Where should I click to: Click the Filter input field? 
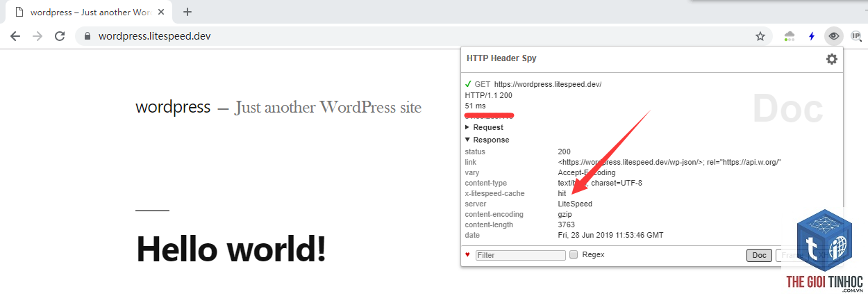[x=521, y=255]
